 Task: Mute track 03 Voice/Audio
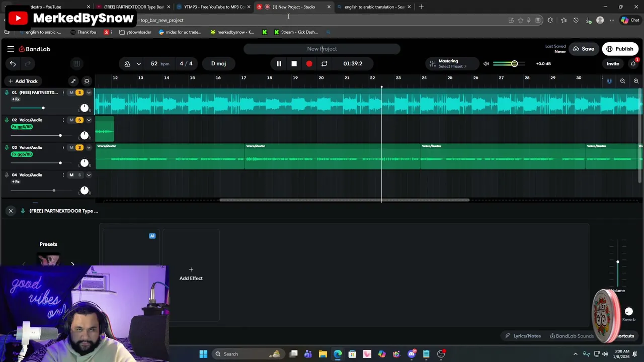tap(71, 147)
